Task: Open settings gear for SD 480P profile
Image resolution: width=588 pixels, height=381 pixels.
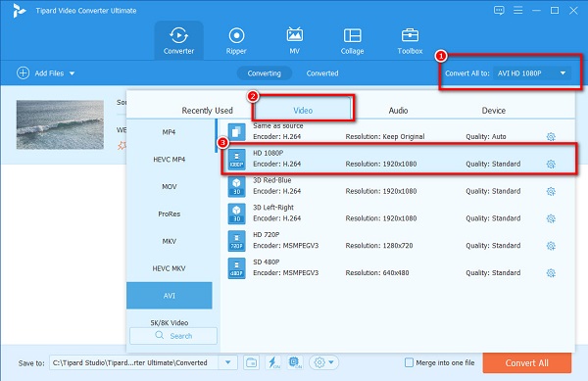Action: 551,273
